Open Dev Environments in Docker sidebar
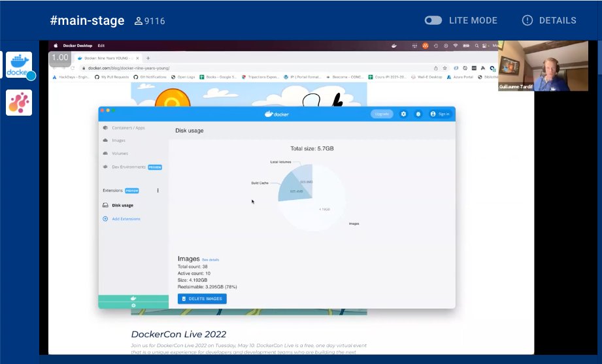602x364 pixels. [x=132, y=167]
